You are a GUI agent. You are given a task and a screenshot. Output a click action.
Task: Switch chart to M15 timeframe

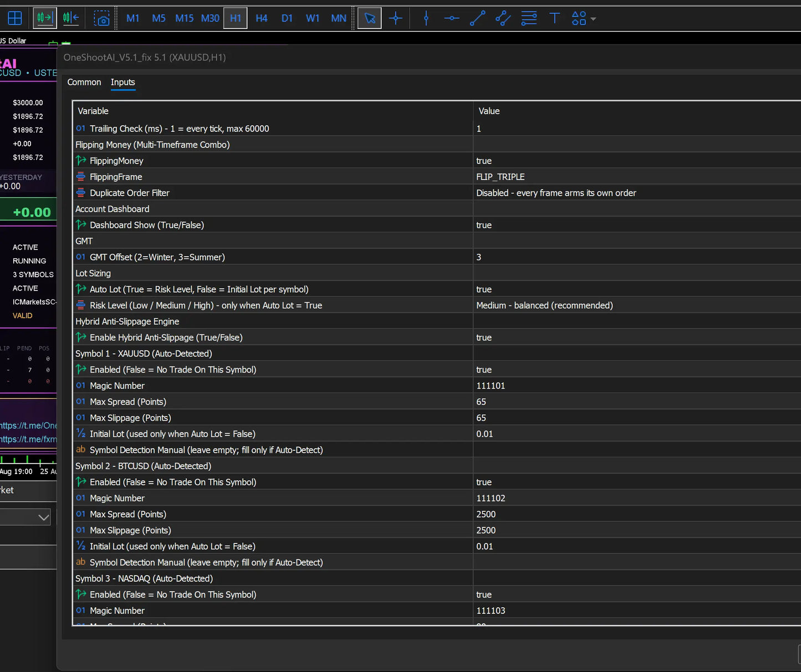[x=184, y=18]
